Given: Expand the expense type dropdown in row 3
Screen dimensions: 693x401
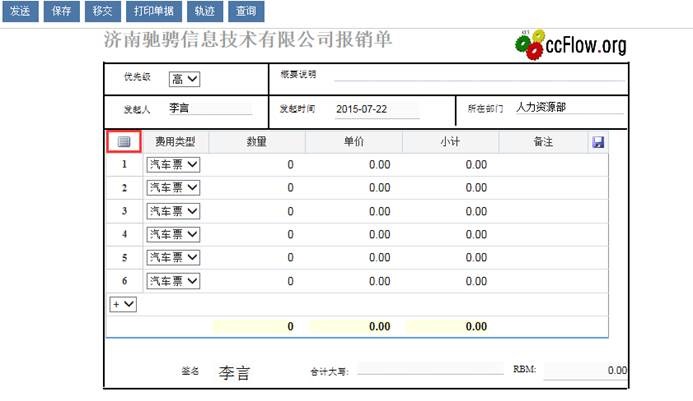Looking at the screenshot, I should [x=174, y=211].
